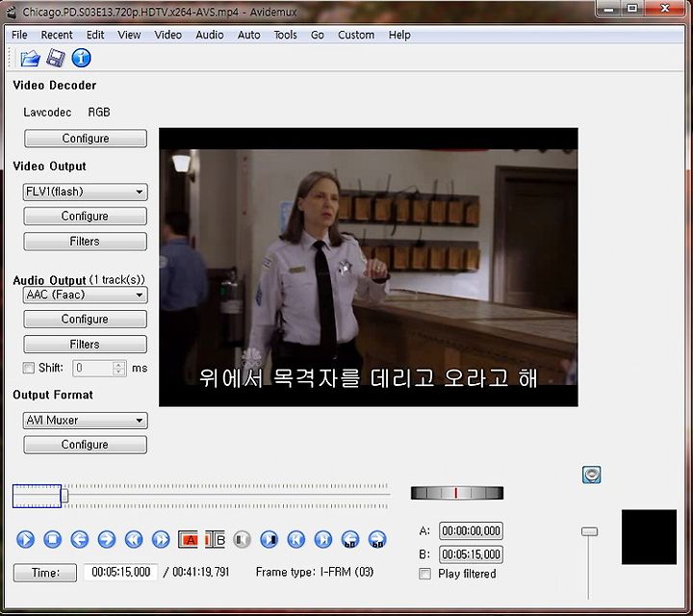Screen dimensions: 693x616
Task: Jump backward 60 seconds
Action: coord(350,540)
